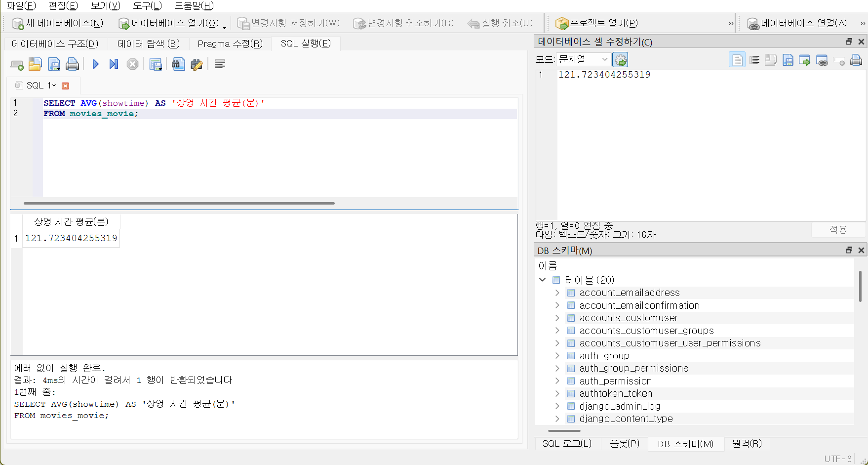The width and height of the screenshot is (868, 465).
Task: Open the 파일 menu
Action: (x=21, y=6)
